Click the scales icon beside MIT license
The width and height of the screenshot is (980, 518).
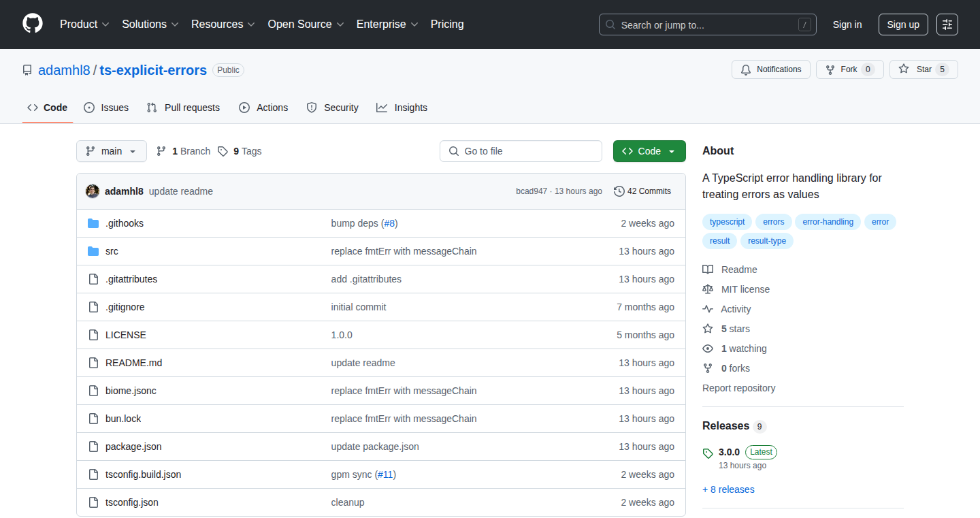click(708, 289)
